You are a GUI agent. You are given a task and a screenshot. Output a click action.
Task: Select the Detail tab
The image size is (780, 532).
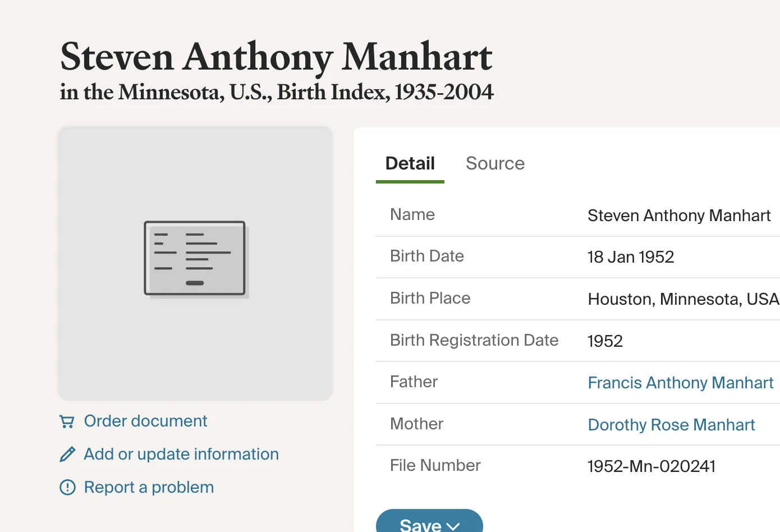coord(410,163)
